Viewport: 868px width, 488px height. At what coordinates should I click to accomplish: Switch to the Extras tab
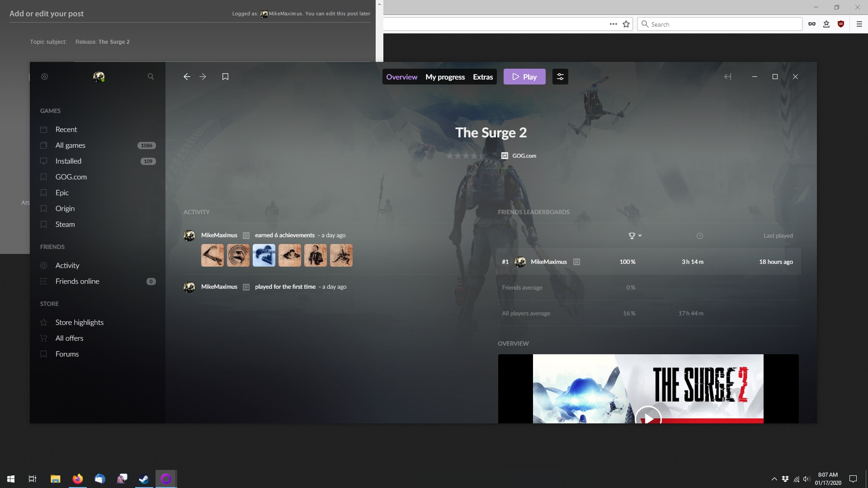pos(483,77)
